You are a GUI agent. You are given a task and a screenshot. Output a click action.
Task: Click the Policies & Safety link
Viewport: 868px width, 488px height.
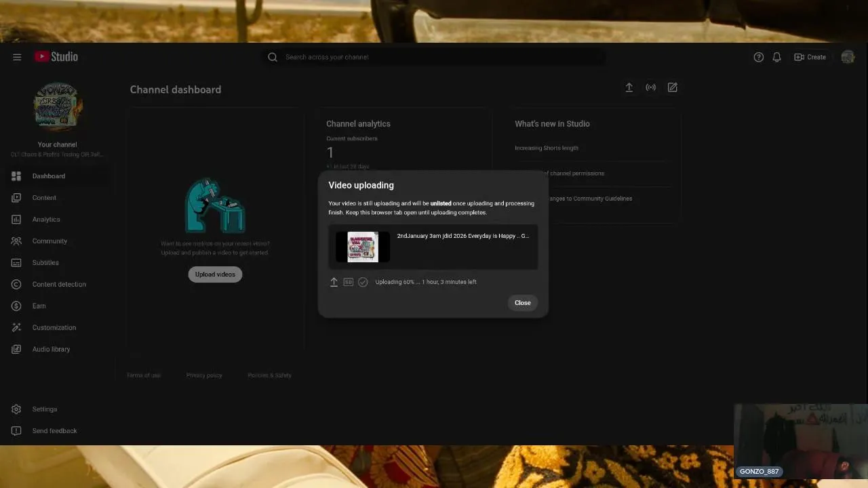point(269,375)
